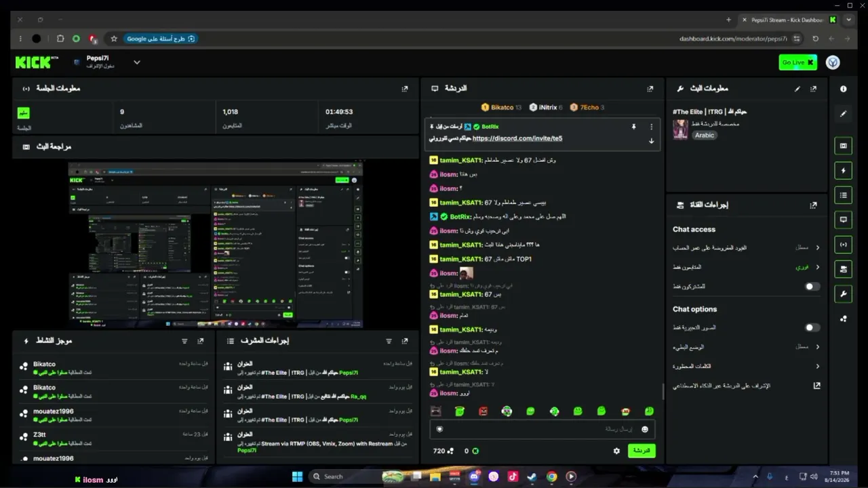Toggle the chat widget icon in right sidebar
Viewport: 868px width, 488px height.
pyautogui.click(x=843, y=220)
